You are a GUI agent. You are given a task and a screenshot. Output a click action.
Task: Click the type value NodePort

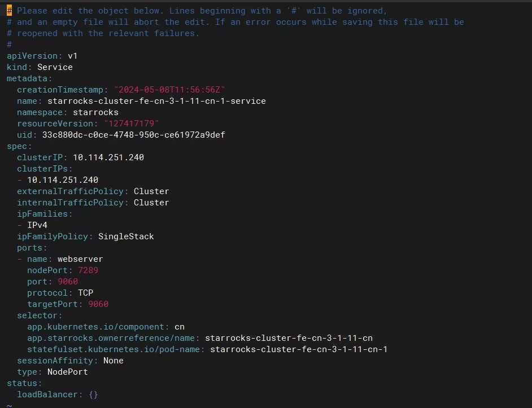pyautogui.click(x=68, y=372)
